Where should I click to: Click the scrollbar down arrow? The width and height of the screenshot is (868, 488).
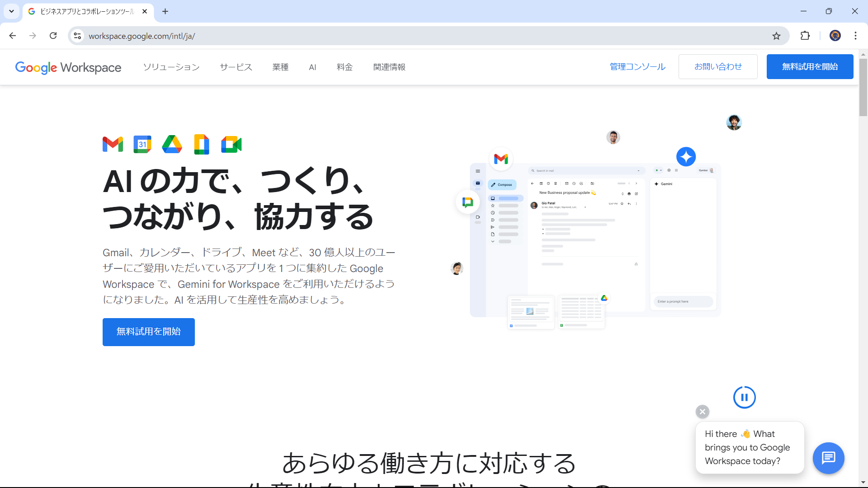point(863,483)
